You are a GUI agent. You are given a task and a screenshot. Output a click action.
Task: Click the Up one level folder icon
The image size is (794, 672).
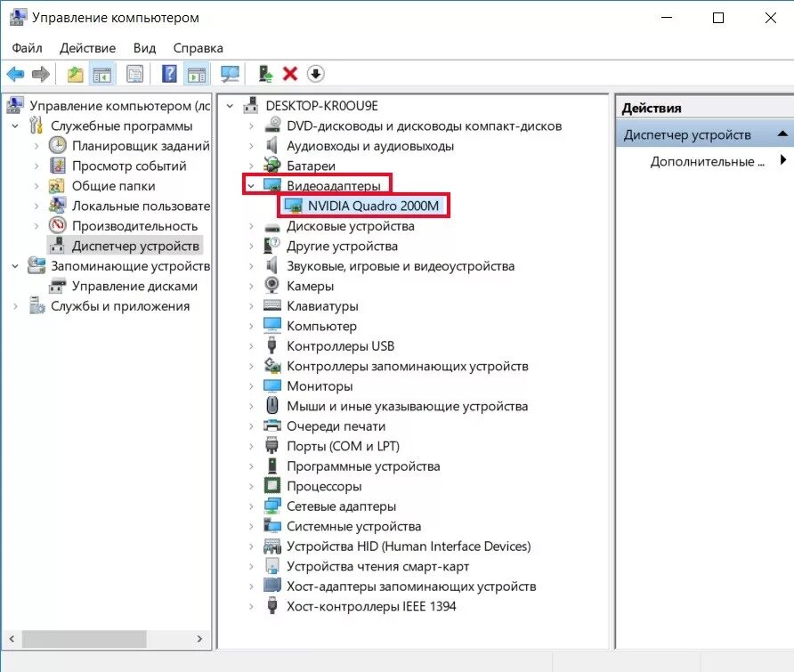pyautogui.click(x=76, y=74)
